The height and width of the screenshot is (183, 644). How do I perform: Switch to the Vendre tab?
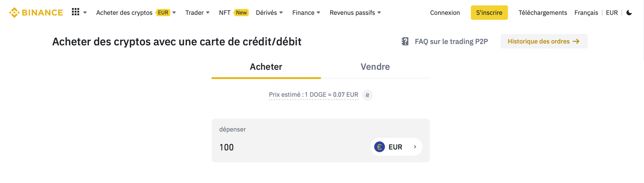click(375, 67)
